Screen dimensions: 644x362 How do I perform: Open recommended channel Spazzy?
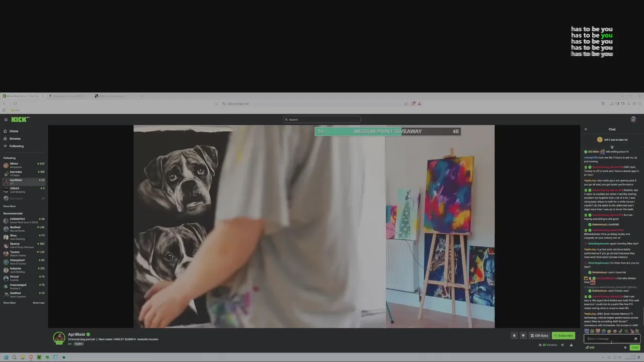click(24, 245)
